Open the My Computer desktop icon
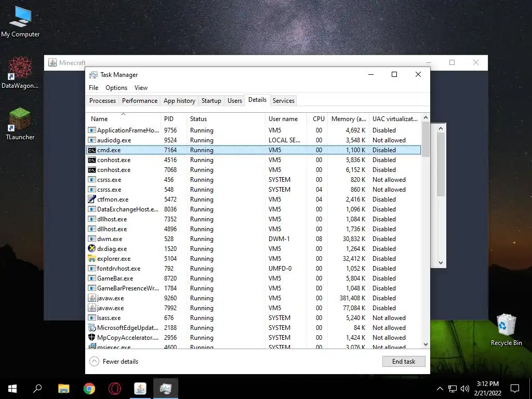 20,21
